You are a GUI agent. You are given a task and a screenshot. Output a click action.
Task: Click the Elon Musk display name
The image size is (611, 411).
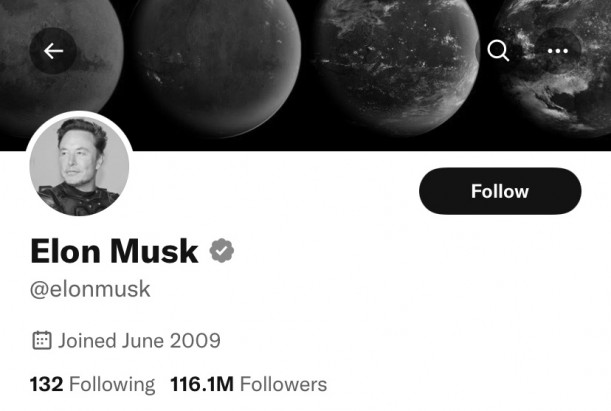(115, 251)
